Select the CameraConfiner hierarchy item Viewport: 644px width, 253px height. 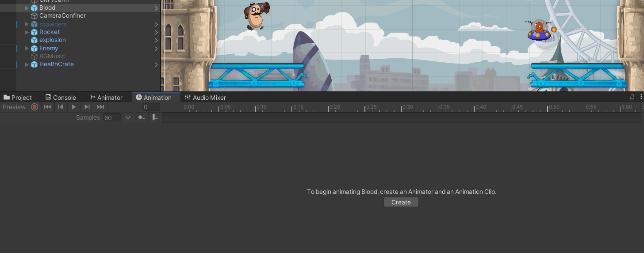pyautogui.click(x=62, y=16)
